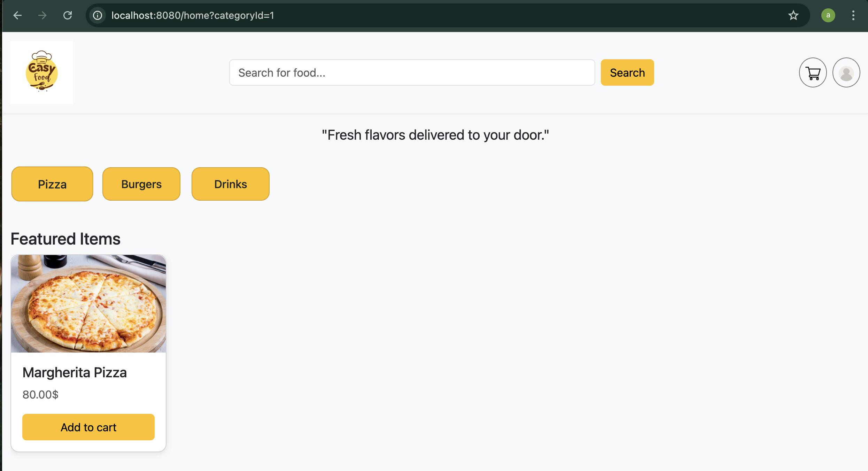Click the Easy Food logo
Image resolution: width=868 pixels, height=471 pixels.
click(x=41, y=72)
